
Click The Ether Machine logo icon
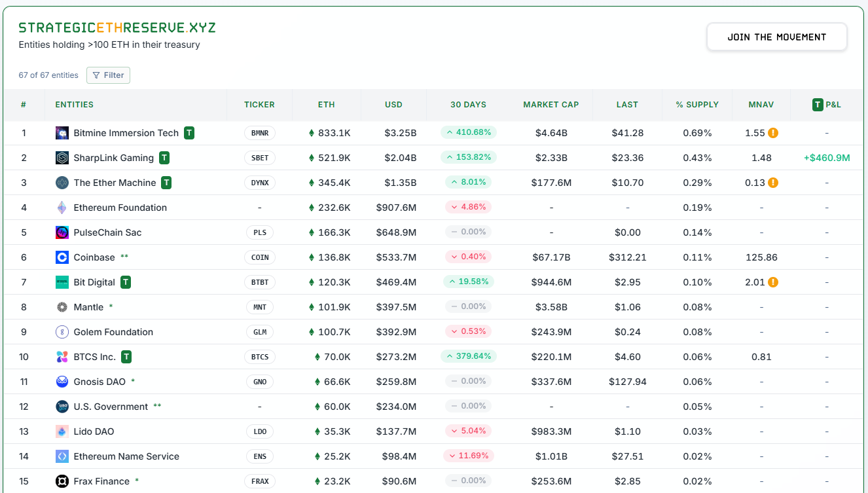point(62,183)
